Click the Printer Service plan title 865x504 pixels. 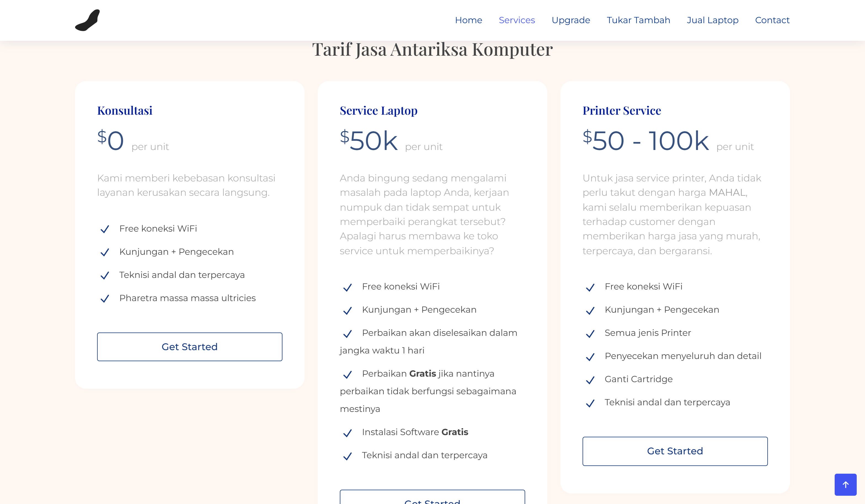pos(621,111)
